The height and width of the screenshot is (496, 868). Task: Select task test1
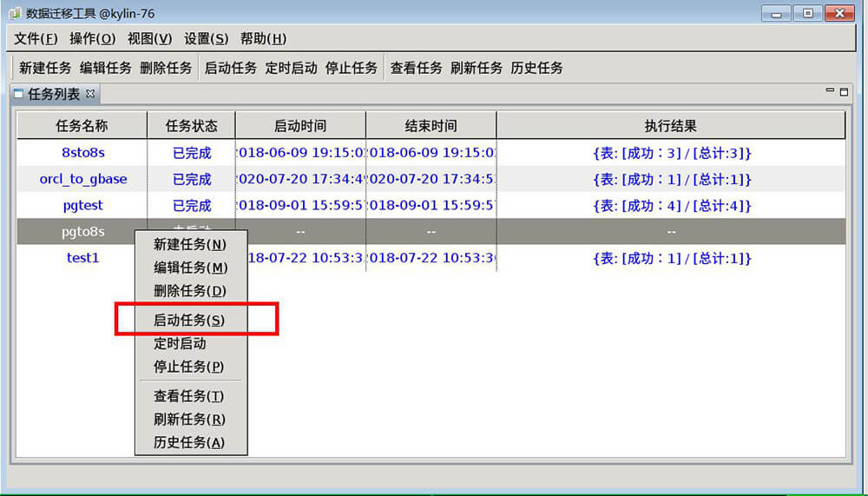click(x=83, y=258)
